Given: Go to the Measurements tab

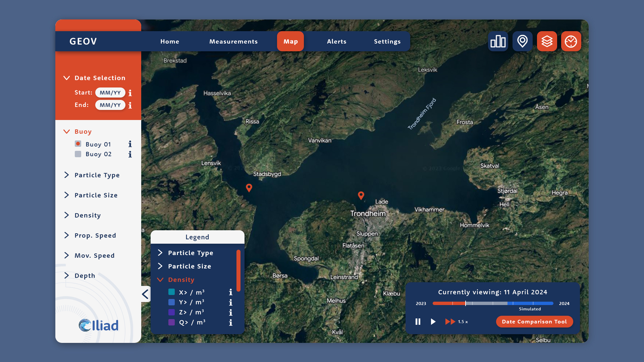Looking at the screenshot, I should pyautogui.click(x=233, y=42).
